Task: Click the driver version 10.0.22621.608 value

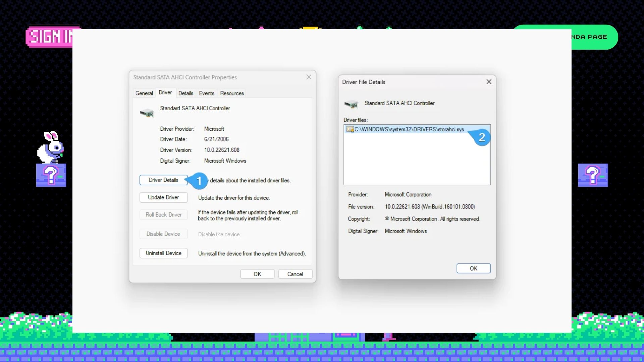Action: pyautogui.click(x=222, y=150)
